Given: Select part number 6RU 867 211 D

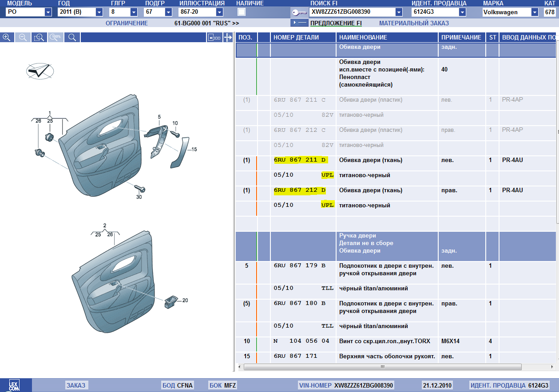Looking at the screenshot, I should tap(300, 160).
